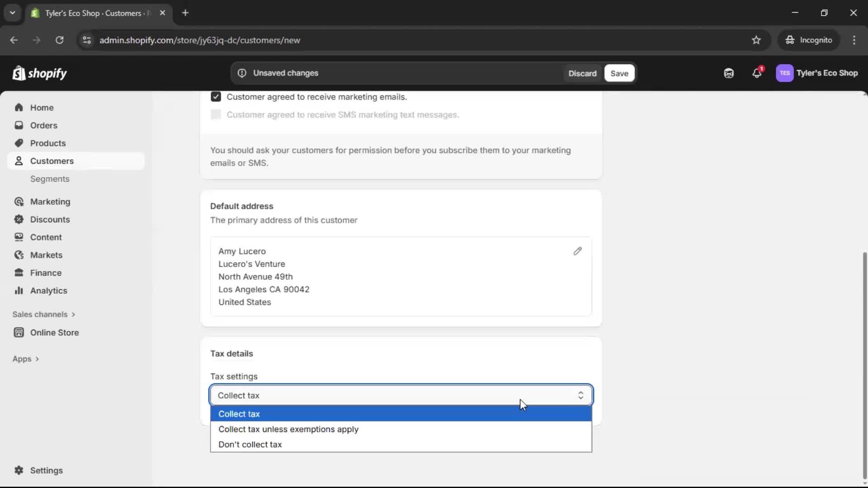Open notifications via the bell icon

tap(757, 73)
